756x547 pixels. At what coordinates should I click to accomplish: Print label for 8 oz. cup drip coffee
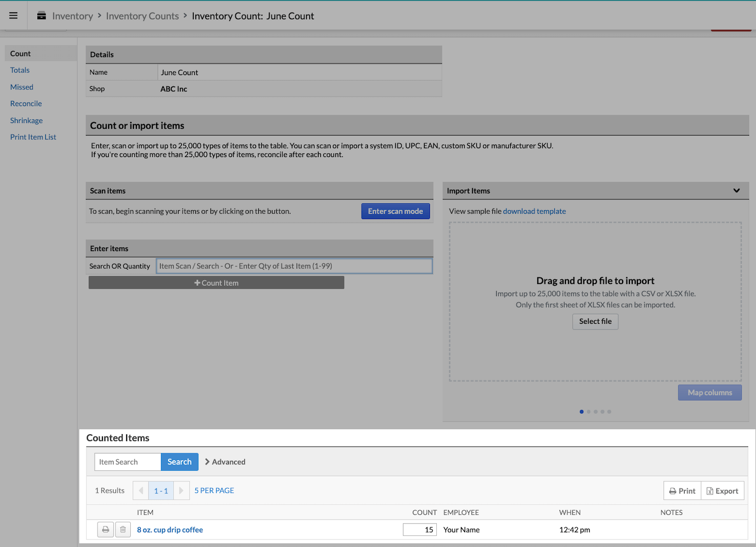tap(106, 530)
